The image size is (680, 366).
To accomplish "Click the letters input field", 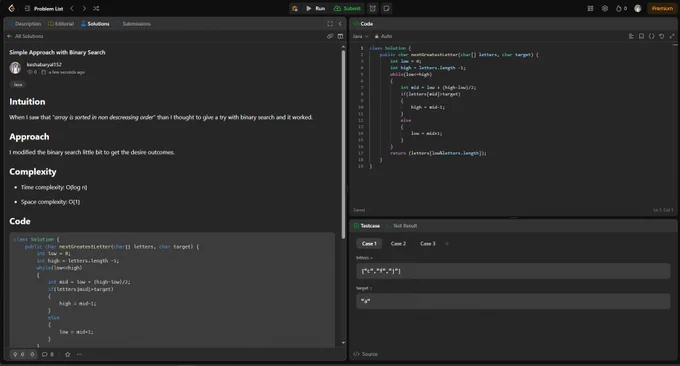I will pos(513,271).
